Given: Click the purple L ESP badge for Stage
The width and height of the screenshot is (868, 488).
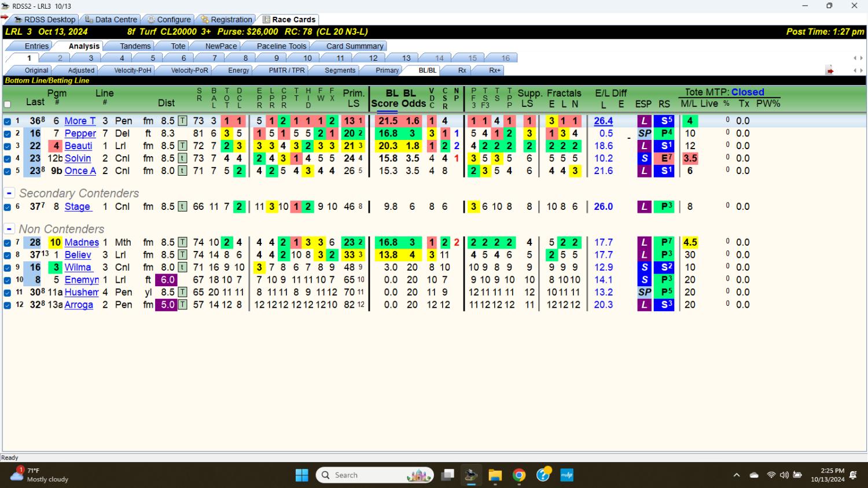Looking at the screenshot, I should (644, 206).
